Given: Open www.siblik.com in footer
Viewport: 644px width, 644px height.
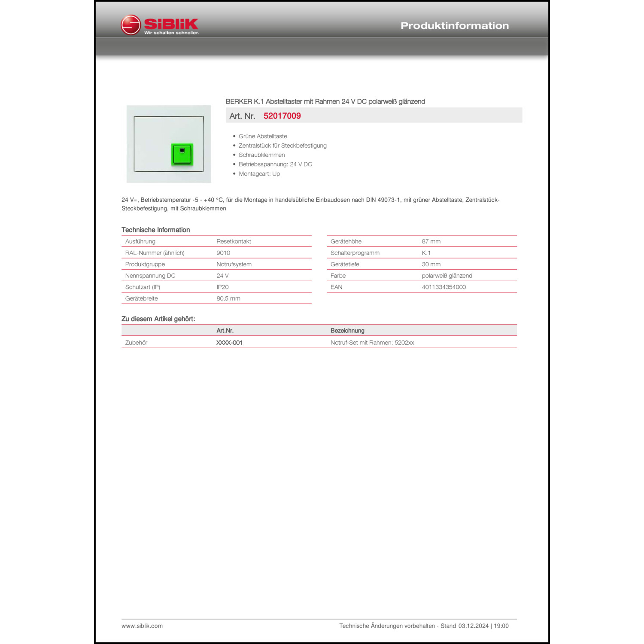Looking at the screenshot, I should point(142,626).
